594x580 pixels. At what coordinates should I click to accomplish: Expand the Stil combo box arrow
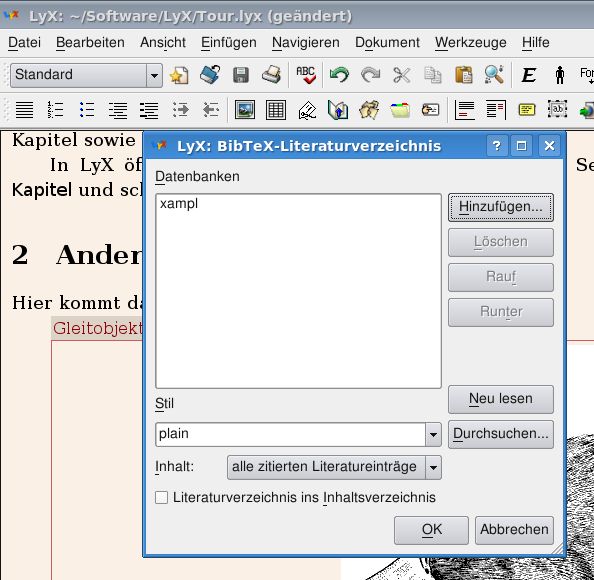pos(433,435)
